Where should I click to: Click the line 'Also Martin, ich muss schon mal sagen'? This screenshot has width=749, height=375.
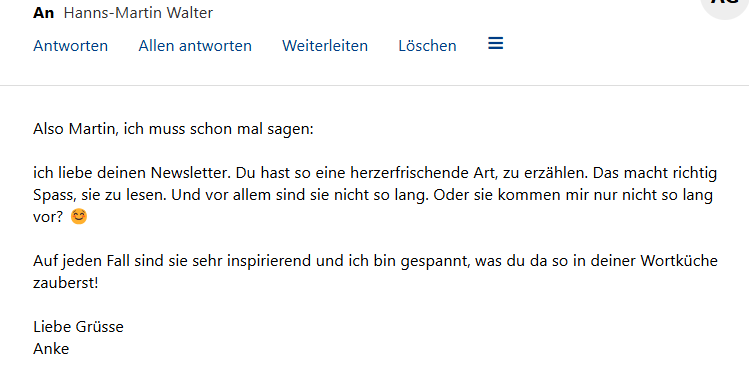pos(173,129)
